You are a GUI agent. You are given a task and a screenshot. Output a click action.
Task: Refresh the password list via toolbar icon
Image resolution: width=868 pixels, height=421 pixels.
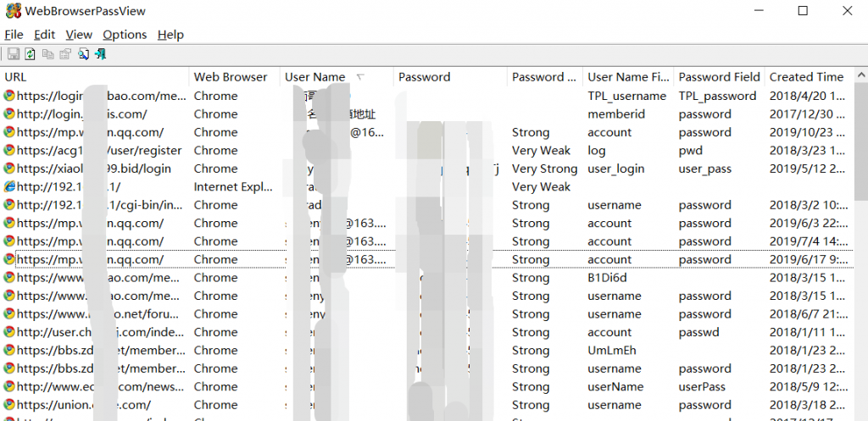click(30, 53)
